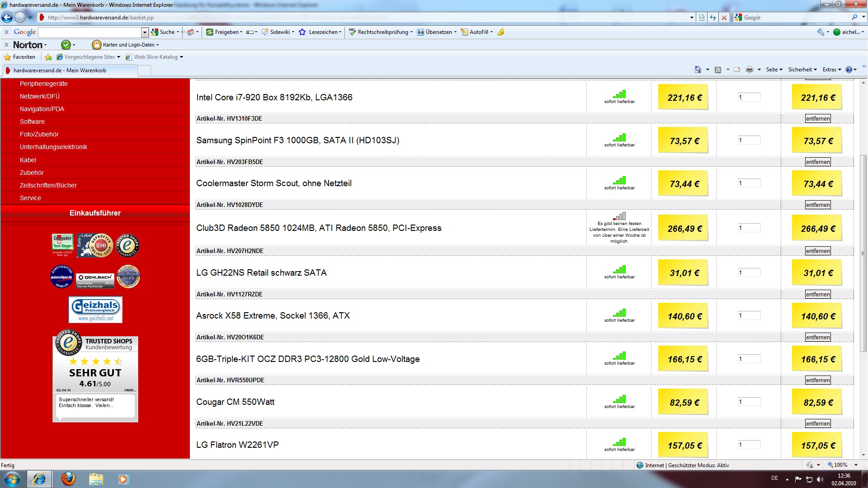Click the Übersetzen translate button
Image resolution: width=868 pixels, height=488 pixels.
(437, 32)
